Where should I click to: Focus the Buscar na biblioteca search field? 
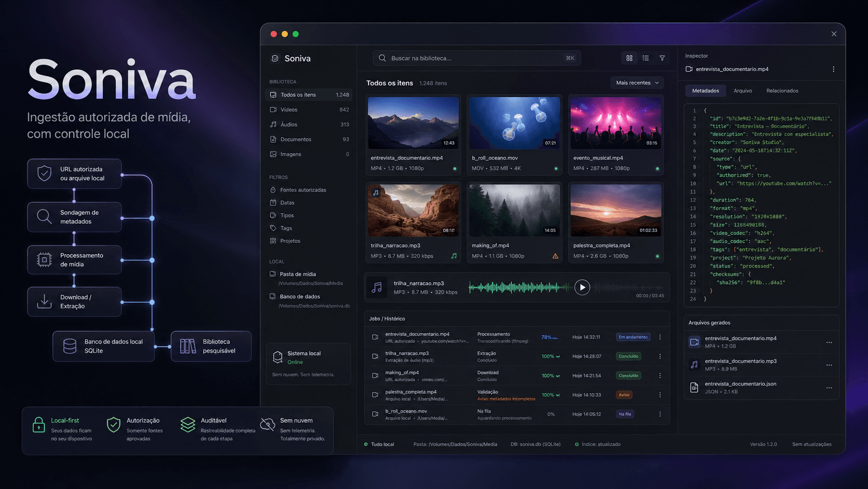(x=477, y=58)
